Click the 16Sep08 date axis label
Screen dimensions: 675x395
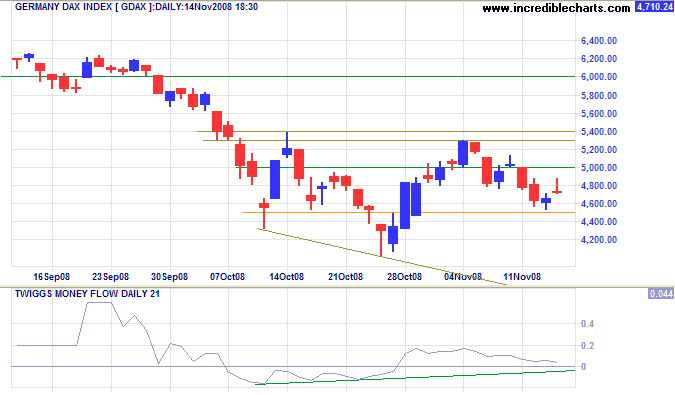coord(52,277)
